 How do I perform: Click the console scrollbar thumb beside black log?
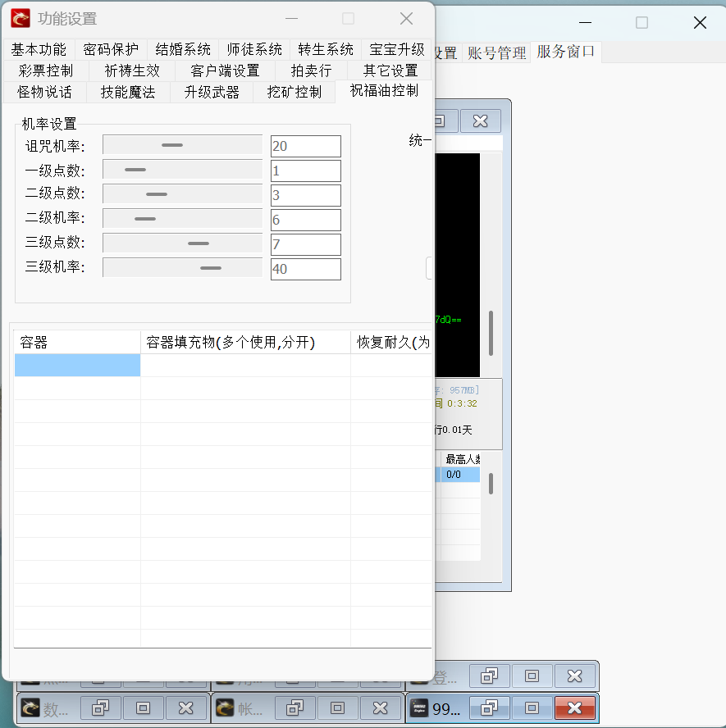(x=491, y=334)
